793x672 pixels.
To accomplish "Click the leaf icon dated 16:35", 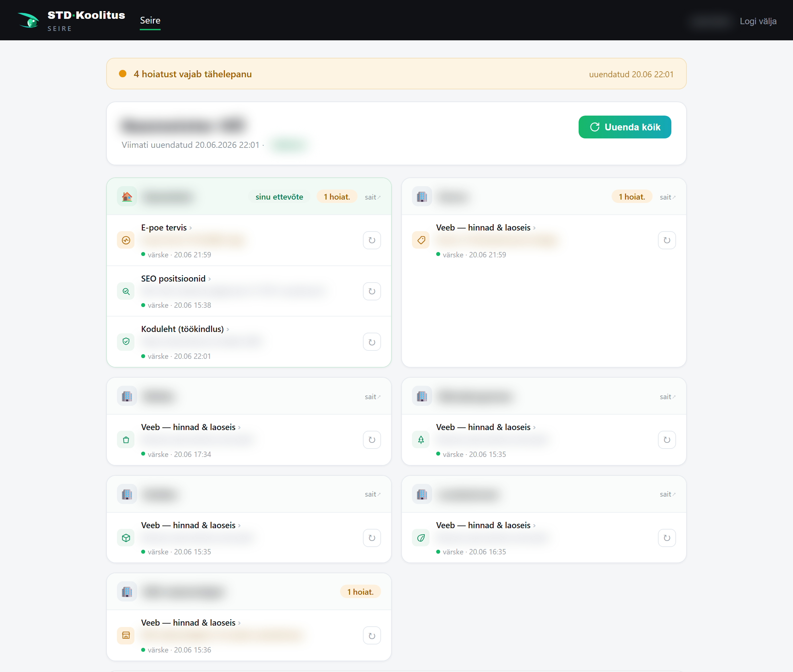I will click(x=421, y=538).
